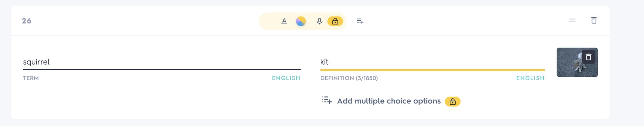The width and height of the screenshot is (644, 126).
Task: Click the list-plus icon for multiple choice
Action: (327, 101)
